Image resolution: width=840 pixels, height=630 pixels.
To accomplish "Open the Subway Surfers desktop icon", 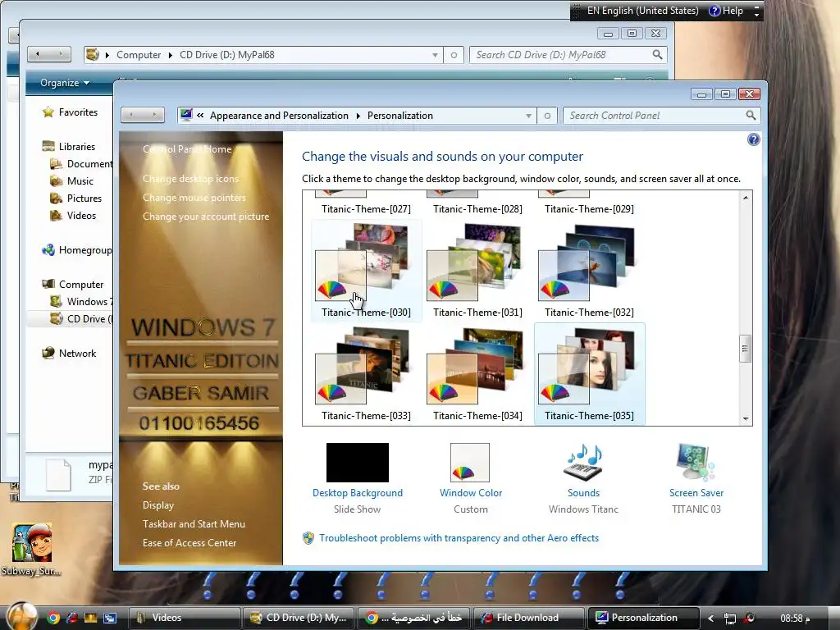I will coord(32,549).
